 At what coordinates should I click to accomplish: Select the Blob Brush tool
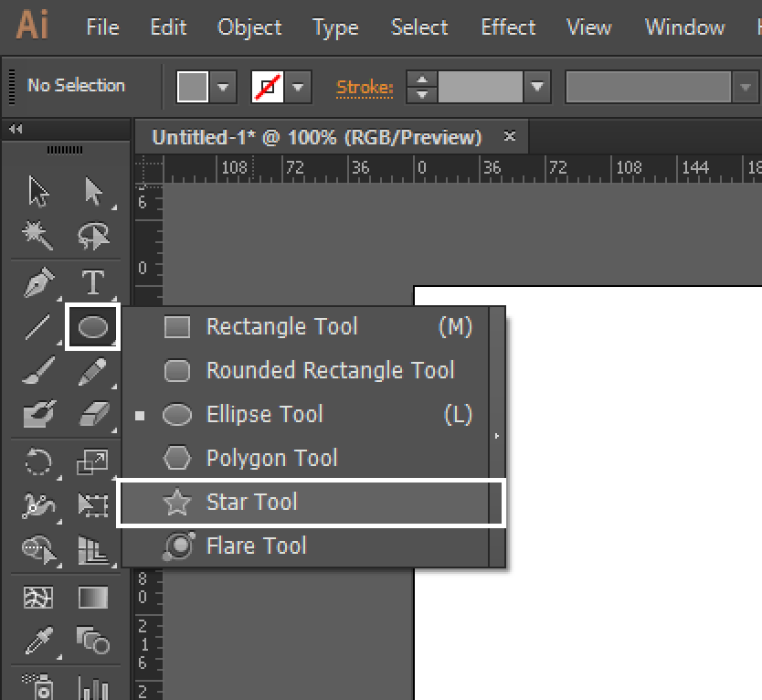coord(39,414)
